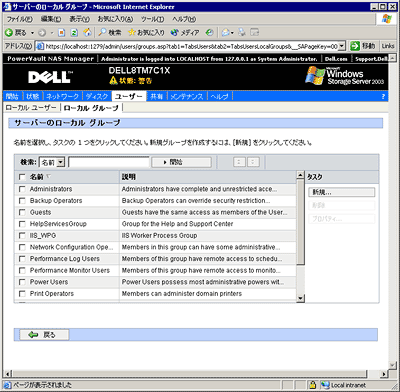Click the 新規... task button
This screenshot has width=400, height=392.
342,192
